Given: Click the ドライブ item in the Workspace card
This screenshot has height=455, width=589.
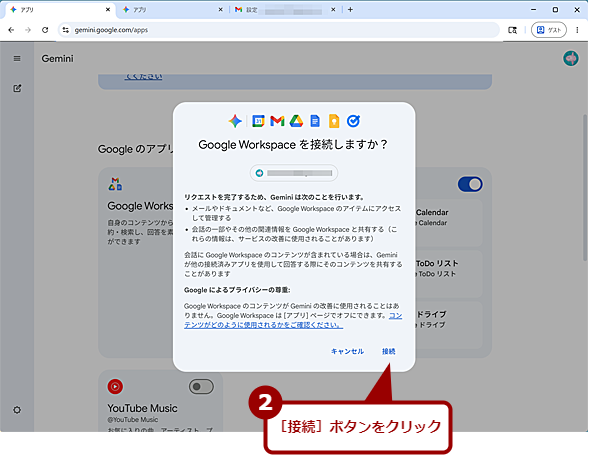Looking at the screenshot, I should pos(449,325).
